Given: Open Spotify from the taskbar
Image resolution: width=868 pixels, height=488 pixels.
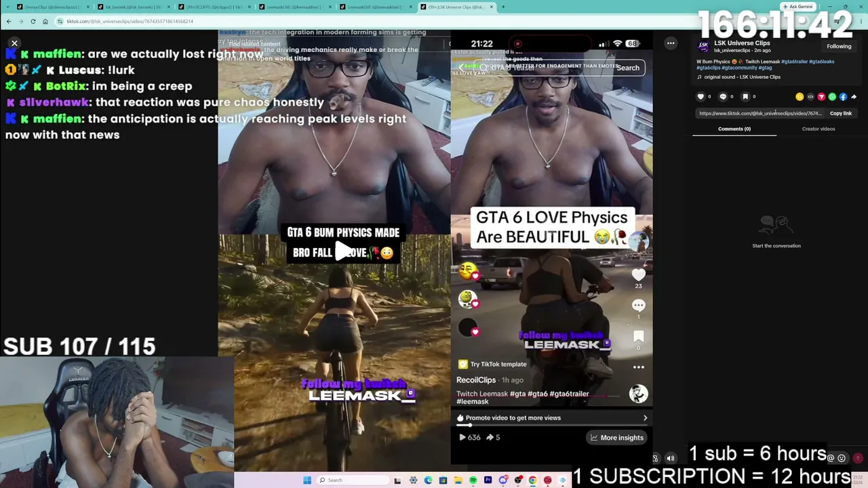Looking at the screenshot, I should click(473, 481).
